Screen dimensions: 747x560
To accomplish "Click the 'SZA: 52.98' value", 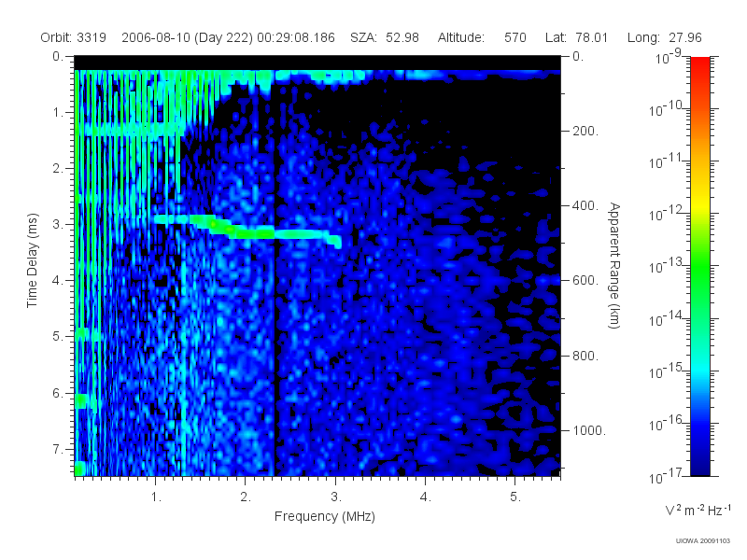I will [385, 37].
